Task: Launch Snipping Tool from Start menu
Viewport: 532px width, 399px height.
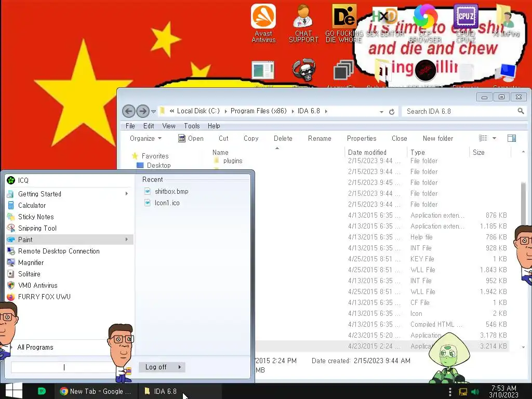Action: 70,229
